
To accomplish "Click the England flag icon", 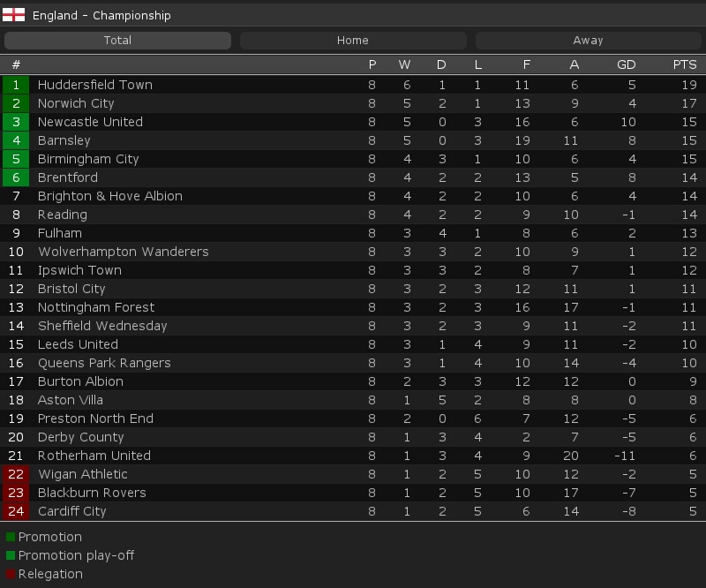I will tap(13, 15).
